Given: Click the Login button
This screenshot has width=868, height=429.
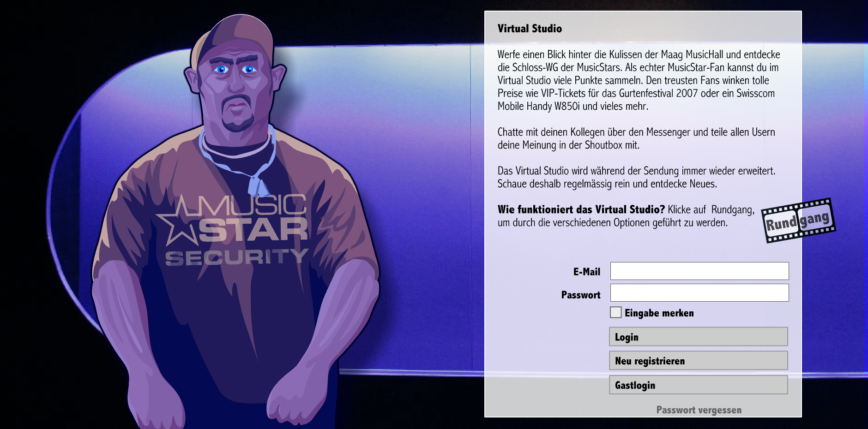Looking at the screenshot, I should [699, 337].
